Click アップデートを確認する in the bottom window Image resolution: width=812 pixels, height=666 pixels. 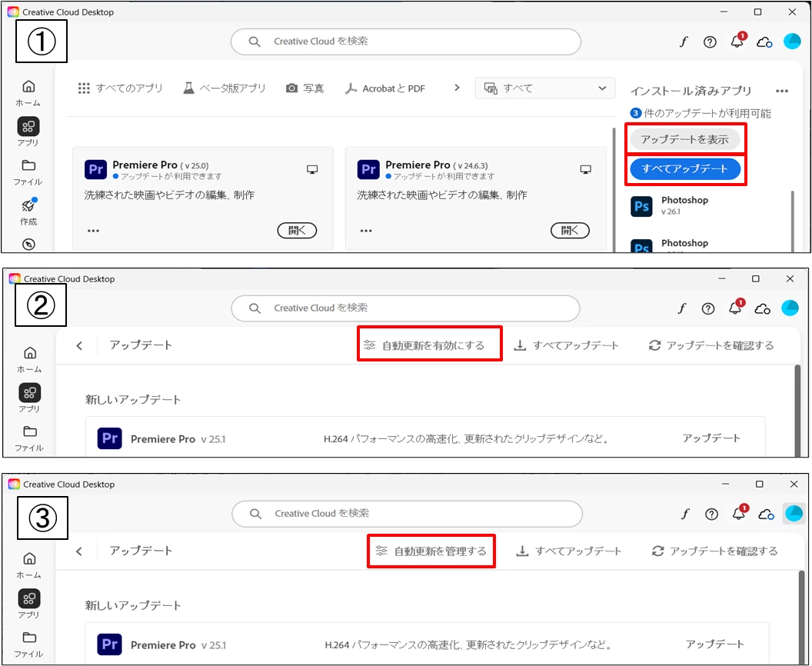coord(714,551)
